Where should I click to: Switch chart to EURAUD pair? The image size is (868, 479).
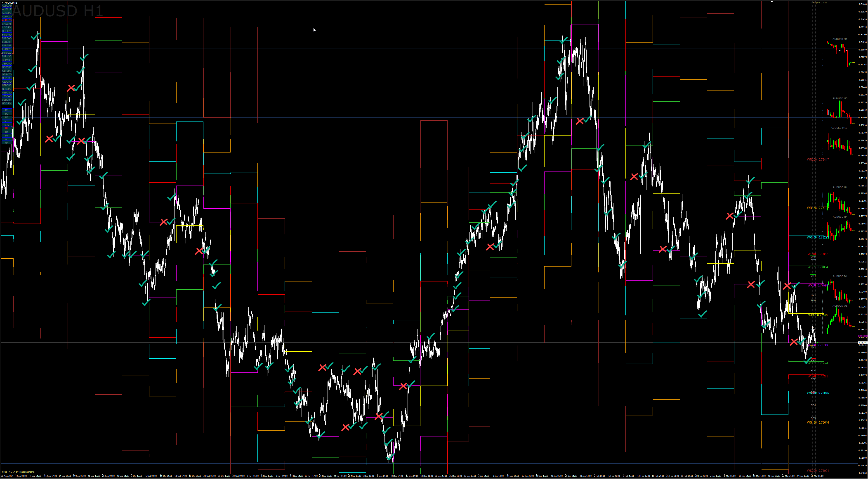click(x=7, y=35)
